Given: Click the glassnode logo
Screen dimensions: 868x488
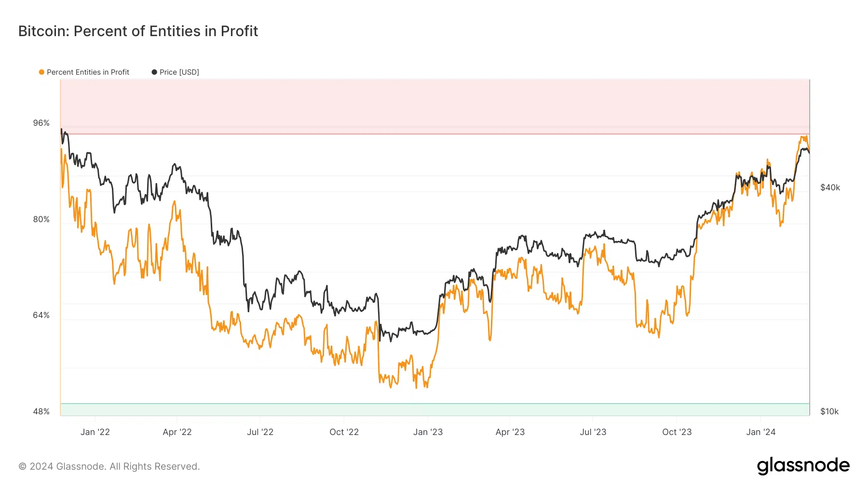Looking at the screenshot, I should tap(803, 466).
